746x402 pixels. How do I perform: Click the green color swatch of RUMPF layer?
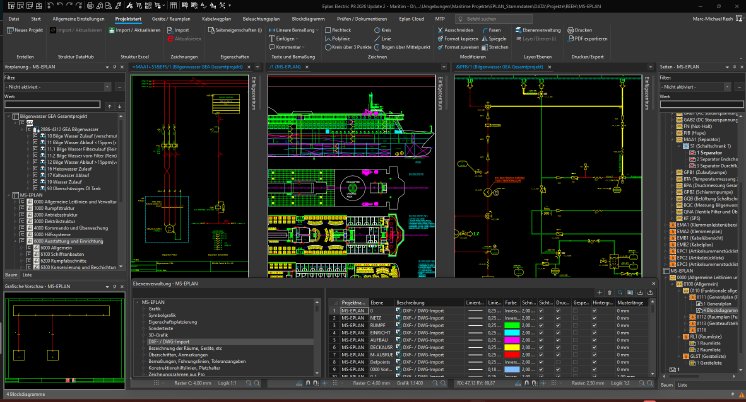click(512, 325)
